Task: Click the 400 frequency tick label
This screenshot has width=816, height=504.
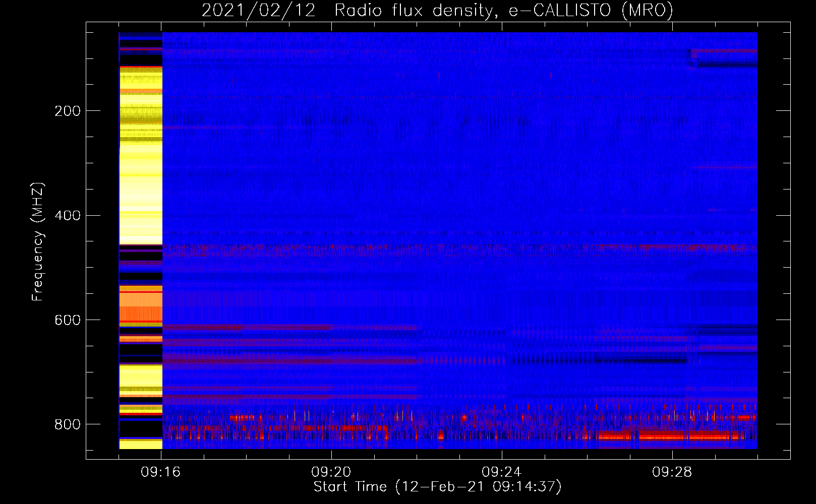Action: click(x=67, y=216)
